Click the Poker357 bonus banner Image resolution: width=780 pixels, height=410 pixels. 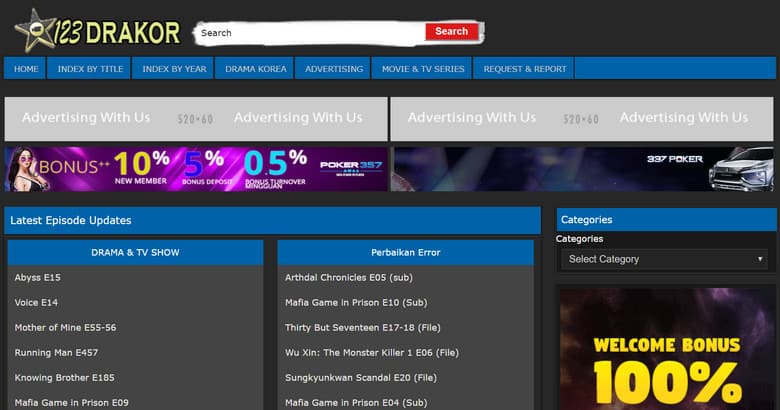pos(196,169)
